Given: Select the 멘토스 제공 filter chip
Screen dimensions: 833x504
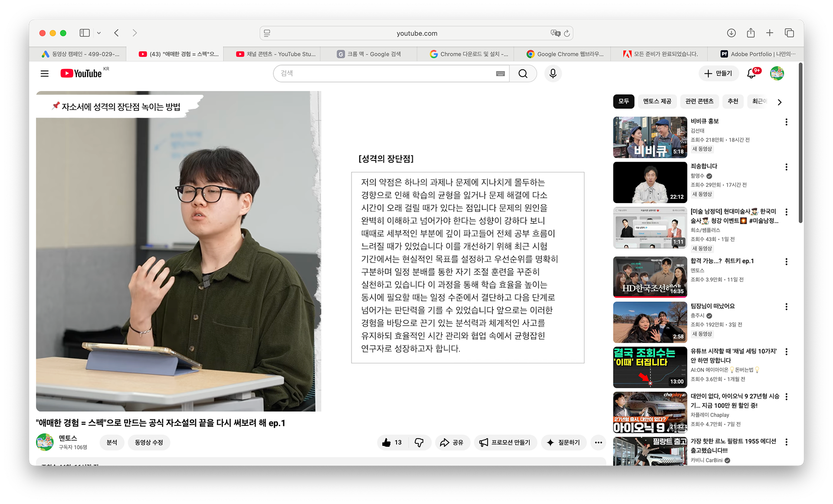Looking at the screenshot, I should (657, 101).
